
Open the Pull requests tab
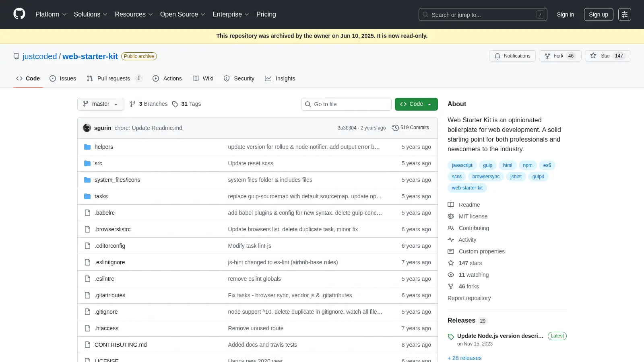(114, 78)
